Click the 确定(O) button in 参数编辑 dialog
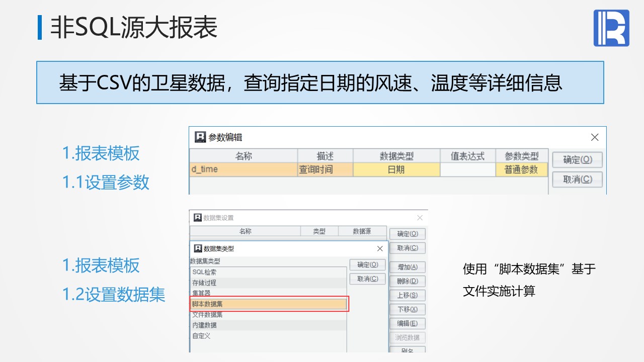 pyautogui.click(x=577, y=160)
